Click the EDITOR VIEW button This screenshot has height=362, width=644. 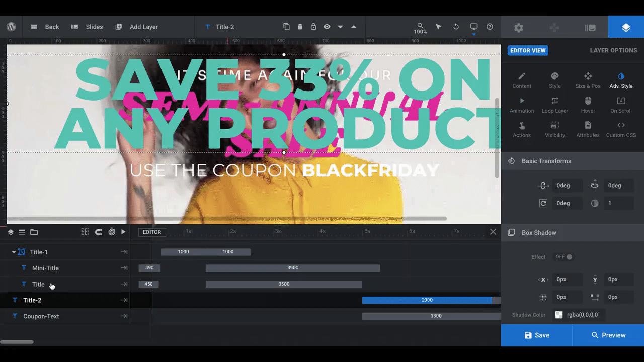tap(528, 50)
